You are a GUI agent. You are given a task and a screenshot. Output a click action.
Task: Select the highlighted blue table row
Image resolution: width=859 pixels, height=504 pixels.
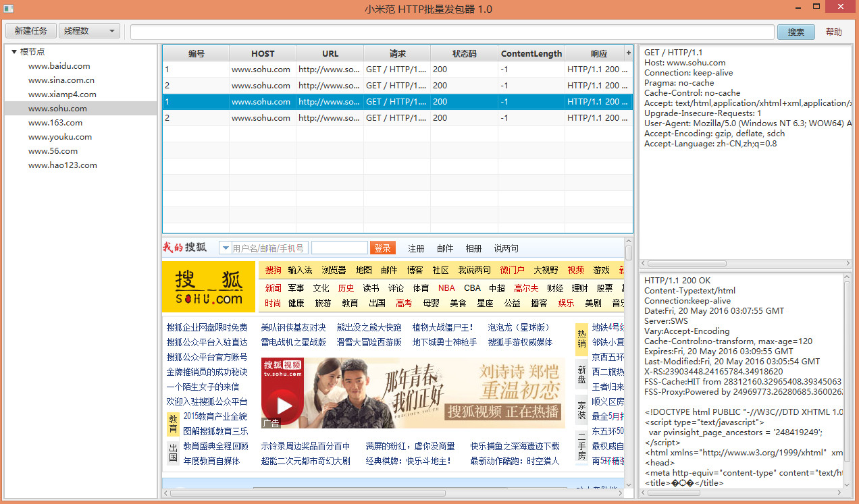(398, 102)
